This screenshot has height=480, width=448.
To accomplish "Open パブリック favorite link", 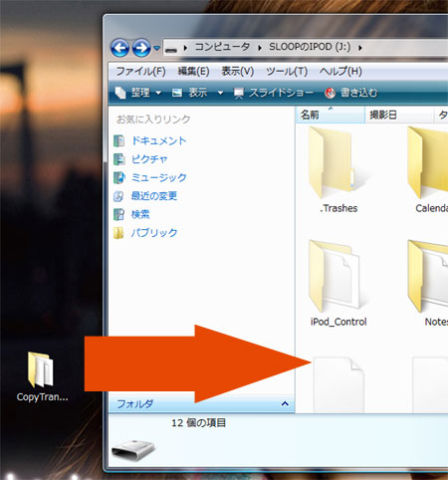I will [154, 233].
